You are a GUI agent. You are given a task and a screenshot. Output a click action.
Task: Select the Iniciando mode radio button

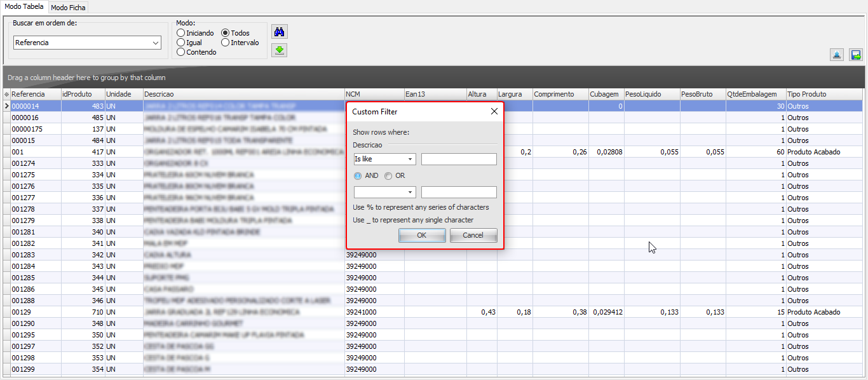point(181,33)
